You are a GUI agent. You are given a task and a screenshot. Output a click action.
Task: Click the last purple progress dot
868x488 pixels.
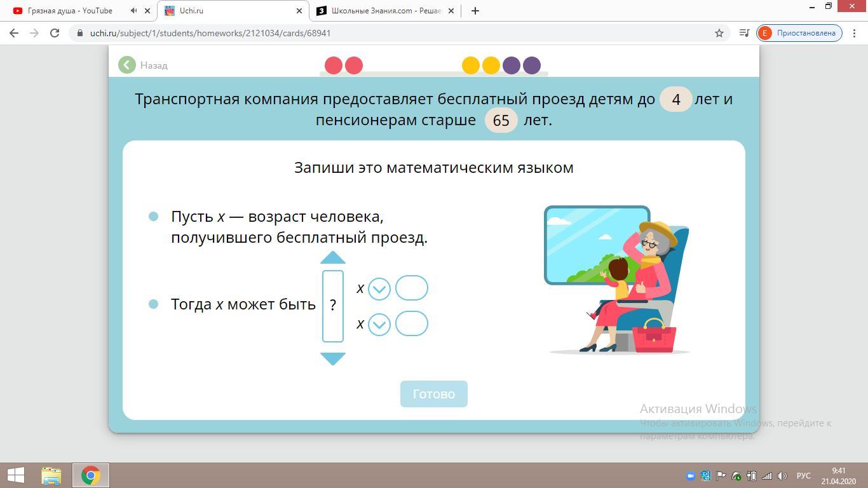coord(532,65)
